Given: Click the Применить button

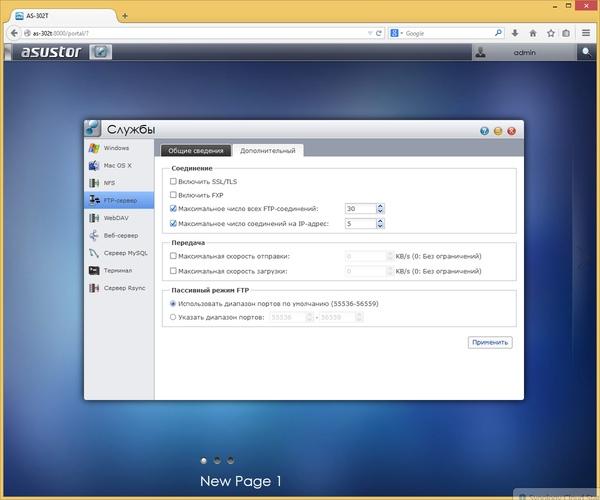Looking at the screenshot, I should tap(490, 342).
